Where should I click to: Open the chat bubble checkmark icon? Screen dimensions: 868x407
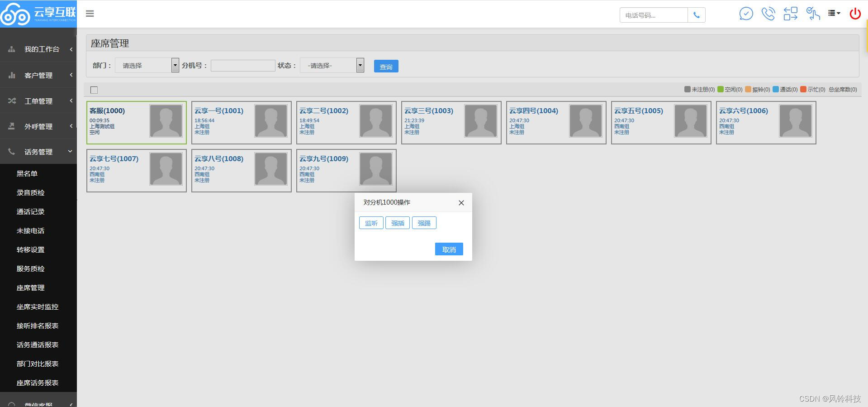click(x=746, y=14)
